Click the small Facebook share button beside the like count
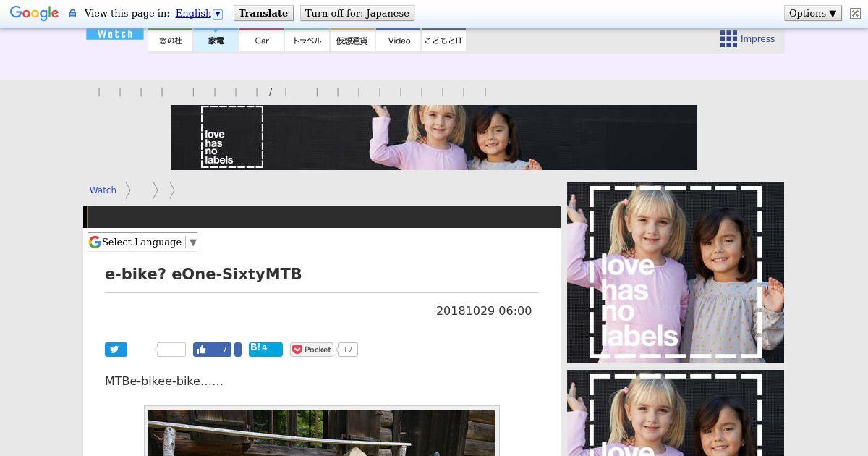 [x=238, y=350]
